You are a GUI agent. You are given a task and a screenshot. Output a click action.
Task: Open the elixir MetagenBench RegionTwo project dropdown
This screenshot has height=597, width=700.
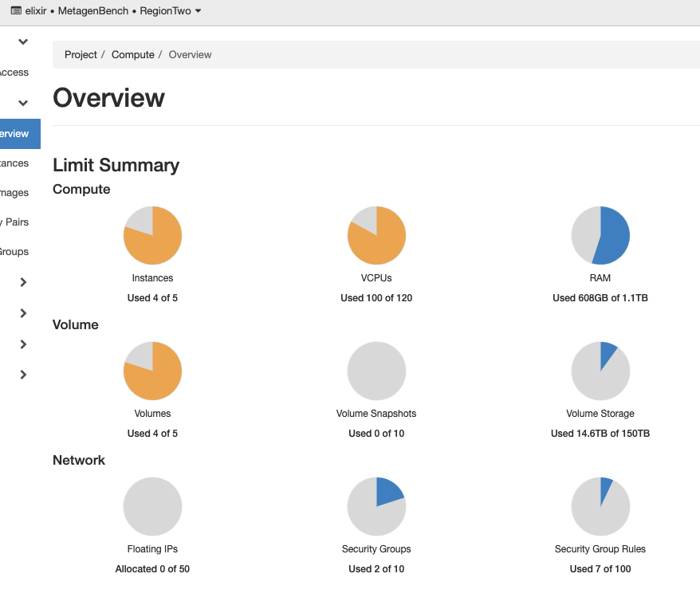106,10
